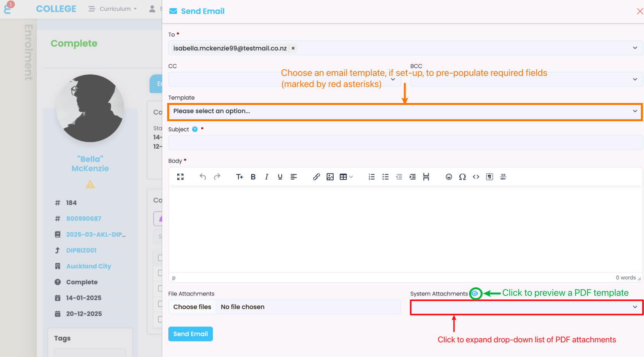Open the Curriculum menu in the navbar
This screenshot has width=644, height=357.
pos(113,9)
